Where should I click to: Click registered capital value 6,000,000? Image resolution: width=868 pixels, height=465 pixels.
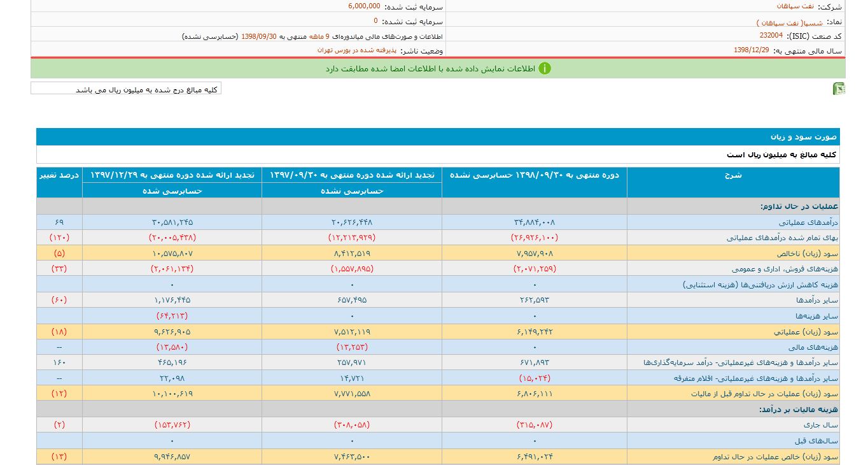coord(364,6)
